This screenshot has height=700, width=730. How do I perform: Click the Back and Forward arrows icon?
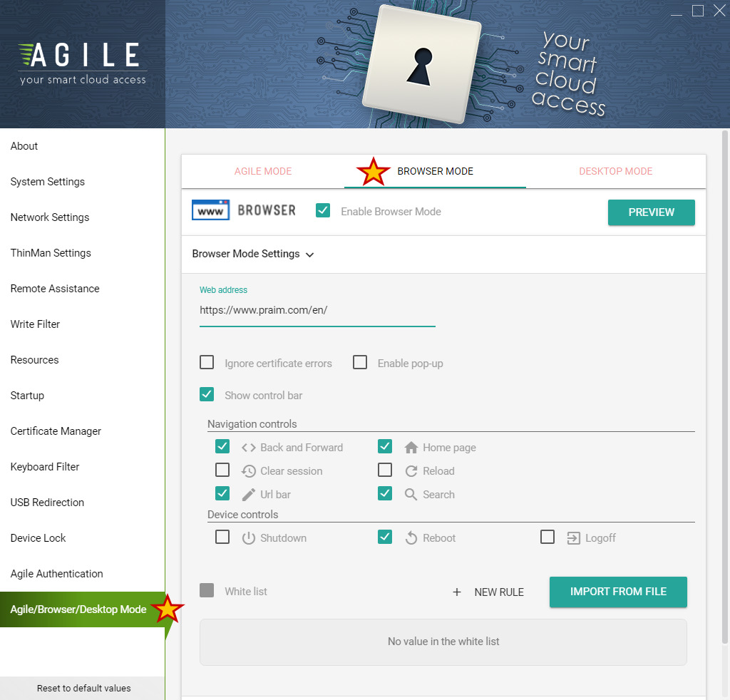[248, 448]
